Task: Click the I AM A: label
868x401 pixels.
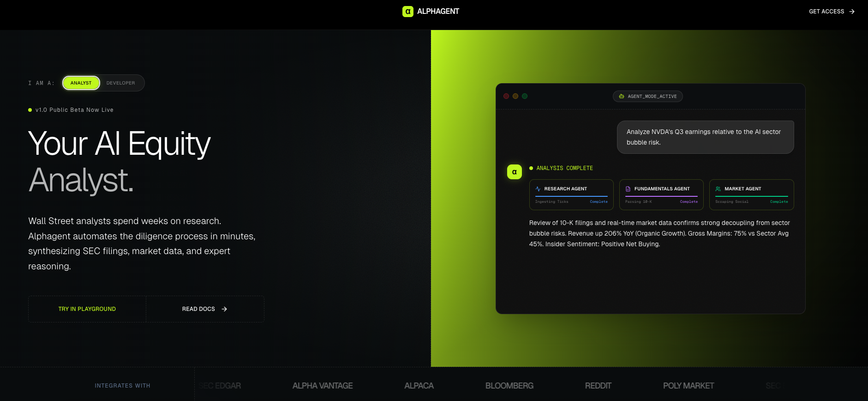Action: pos(41,83)
